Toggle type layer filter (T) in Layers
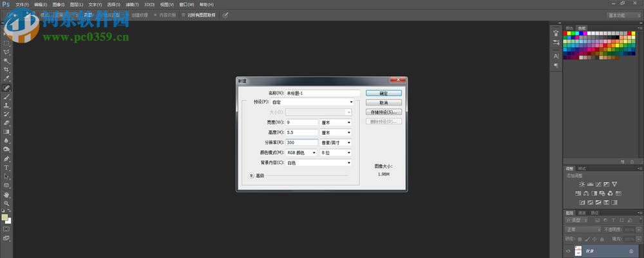This screenshot has width=644, height=258. click(x=613, y=220)
